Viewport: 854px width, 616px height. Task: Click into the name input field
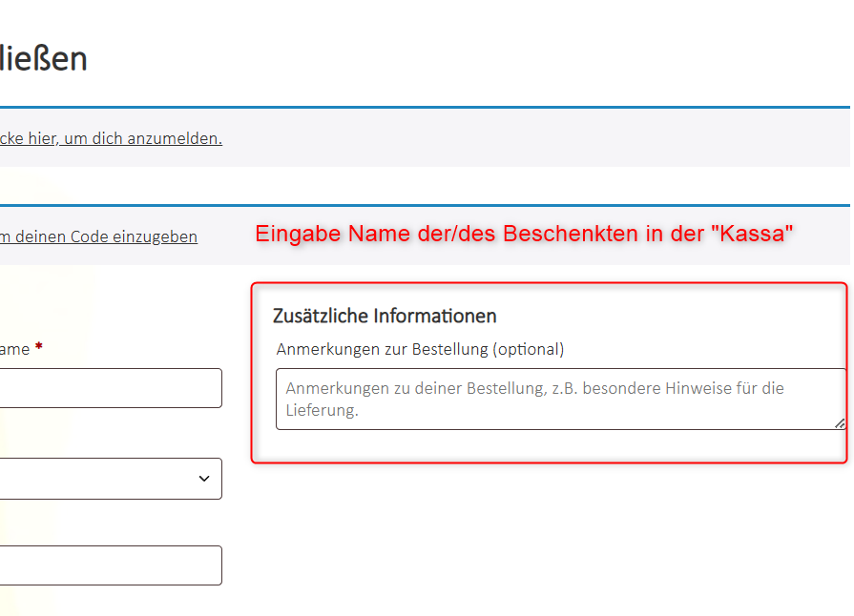pyautogui.click(x=110, y=388)
